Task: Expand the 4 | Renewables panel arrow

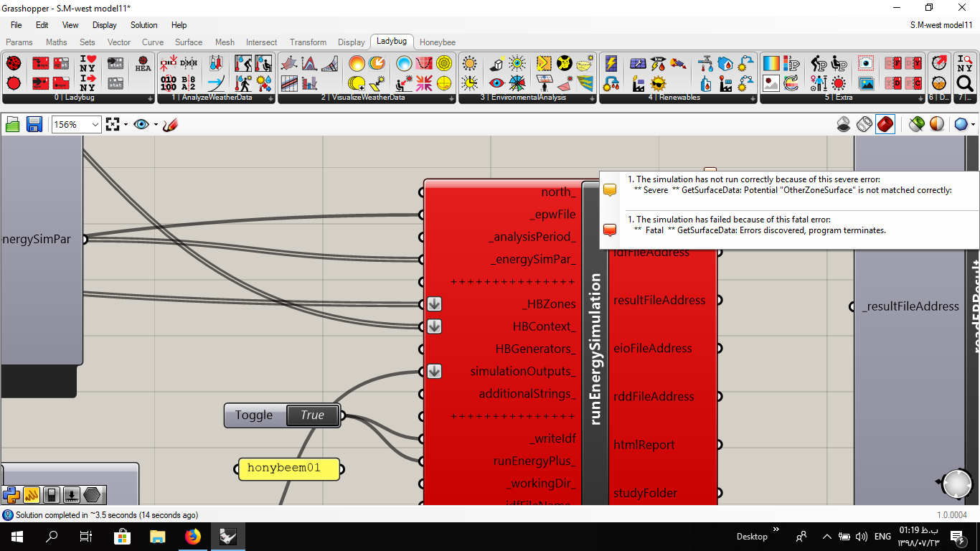Action: pyautogui.click(x=752, y=98)
